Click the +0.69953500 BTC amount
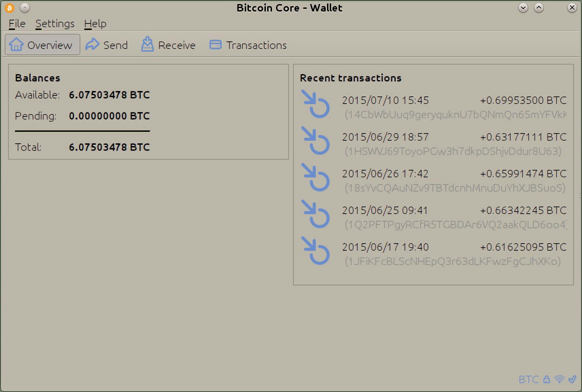The width and height of the screenshot is (582, 392). (523, 100)
